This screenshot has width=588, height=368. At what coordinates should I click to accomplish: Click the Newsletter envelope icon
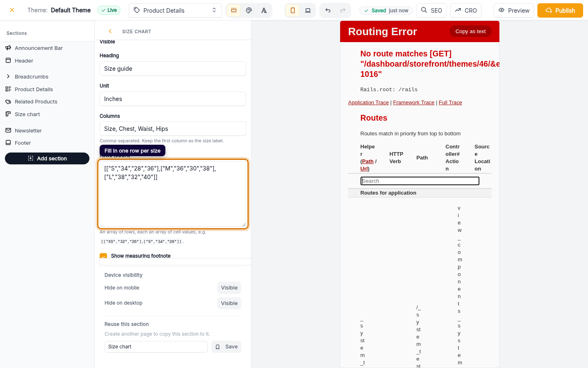(x=8, y=130)
